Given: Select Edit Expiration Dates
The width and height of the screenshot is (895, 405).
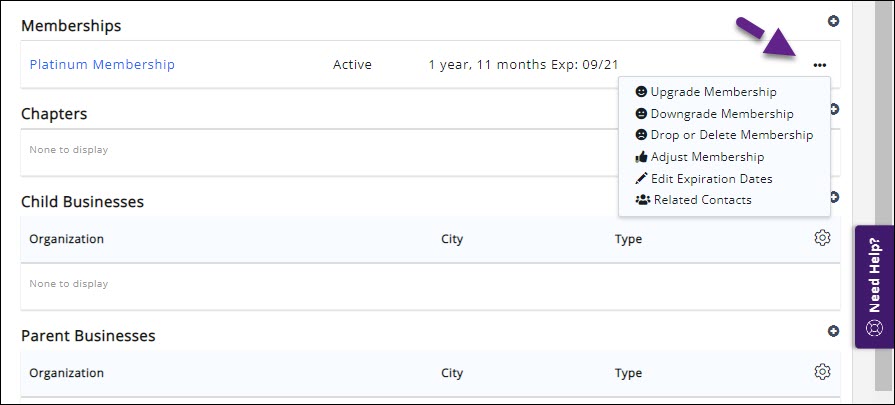Looking at the screenshot, I should coord(711,179).
